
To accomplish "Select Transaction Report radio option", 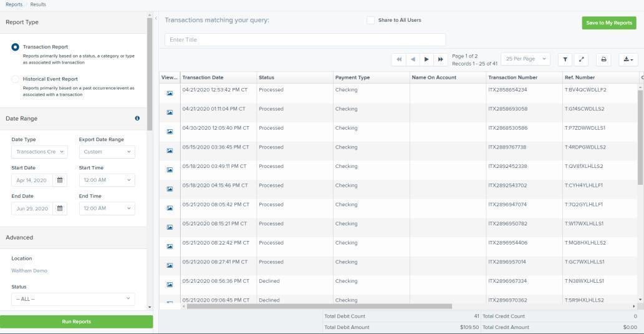I will tap(15, 47).
